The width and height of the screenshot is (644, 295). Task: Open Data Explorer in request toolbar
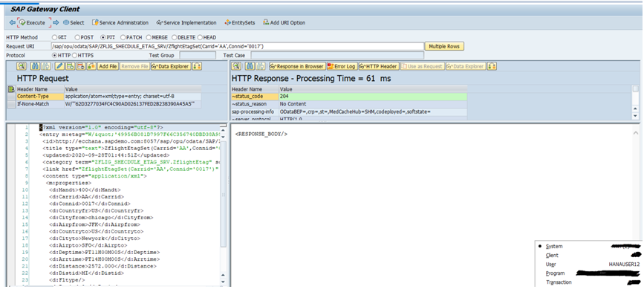click(170, 66)
